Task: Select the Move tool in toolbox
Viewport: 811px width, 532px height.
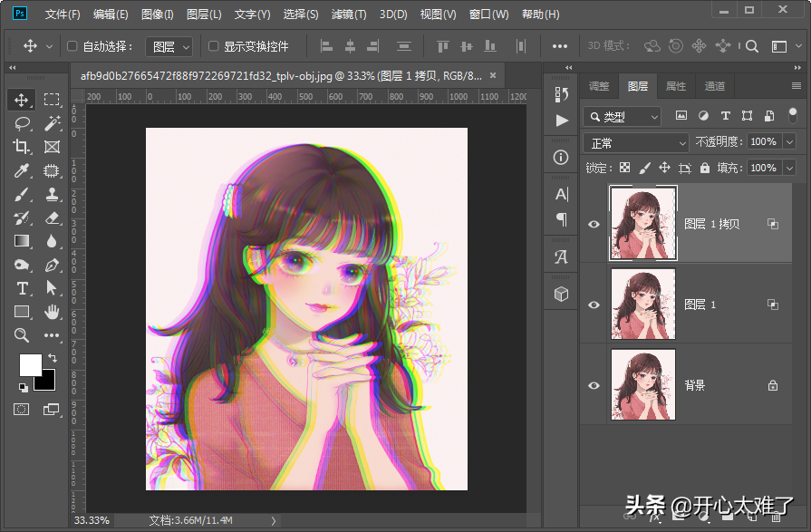Action: (21, 100)
